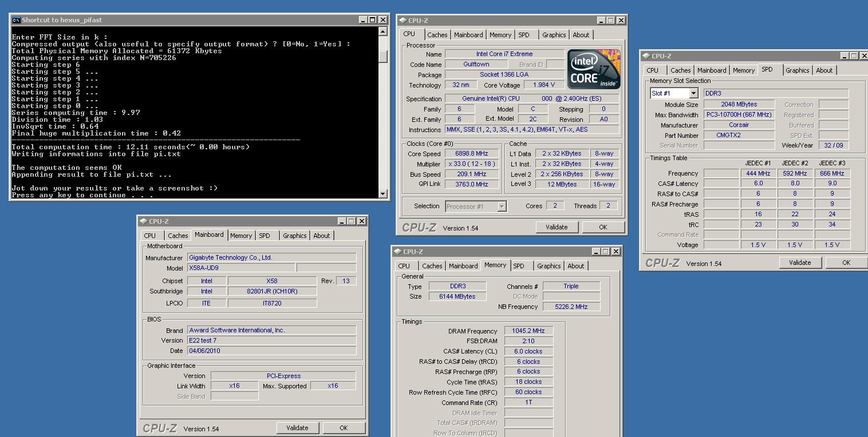The image size is (868, 437).
Task: Open Graphics tab in CPU window
Action: pyautogui.click(x=554, y=35)
